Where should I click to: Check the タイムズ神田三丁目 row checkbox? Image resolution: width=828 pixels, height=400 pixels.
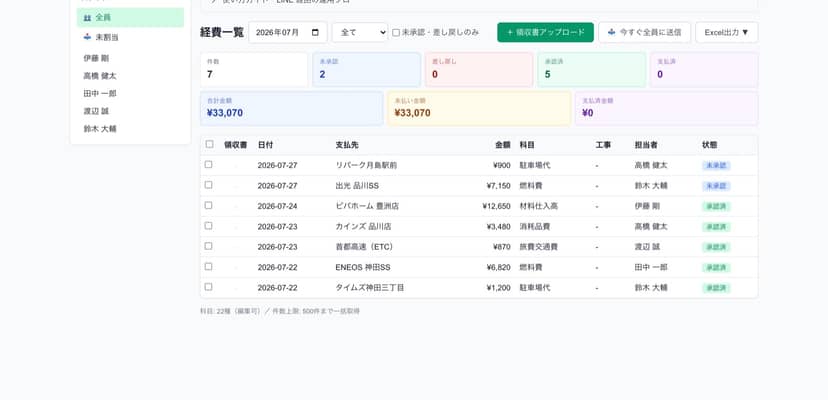209,286
